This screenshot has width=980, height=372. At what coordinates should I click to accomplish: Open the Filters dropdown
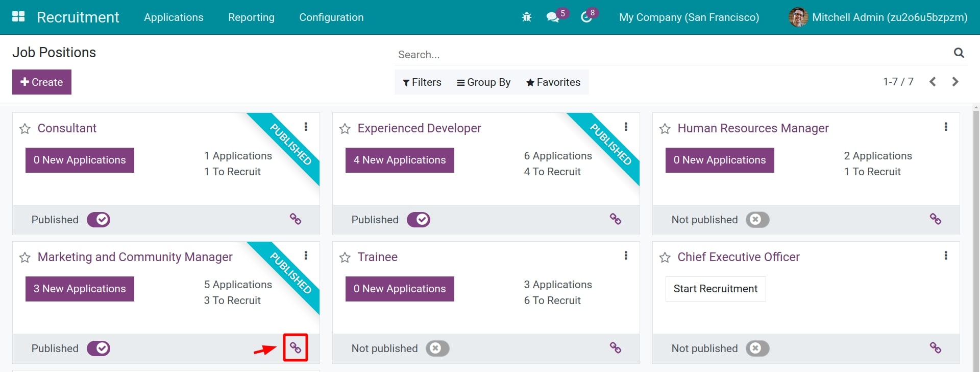[x=422, y=82]
